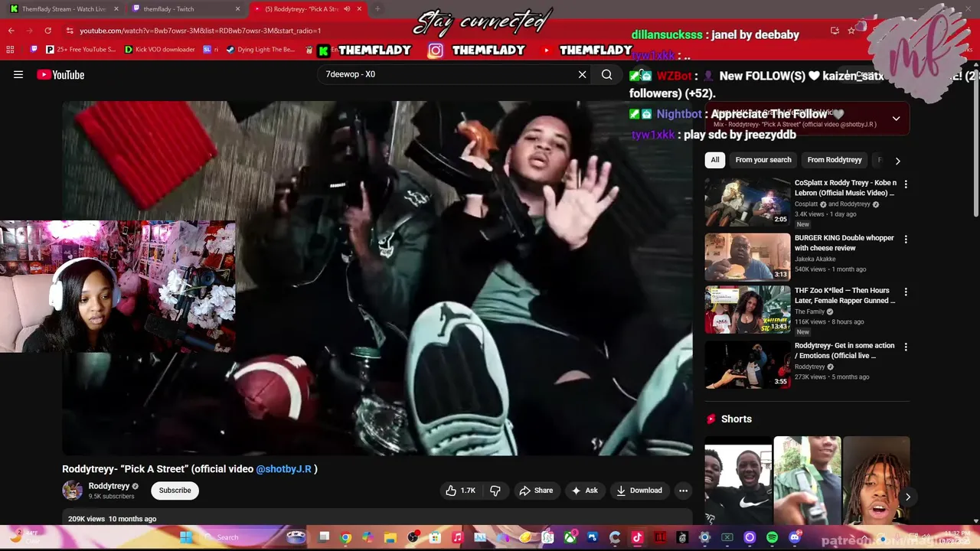Run search with magnifier icon
The image size is (980, 551).
(x=606, y=74)
